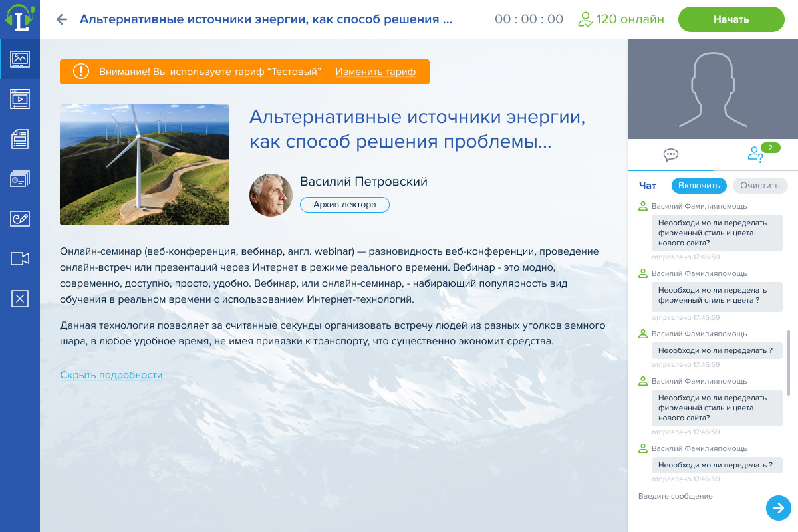The image size is (798, 532).
Task: Collapse details via Скрыть подробности
Action: (111, 375)
